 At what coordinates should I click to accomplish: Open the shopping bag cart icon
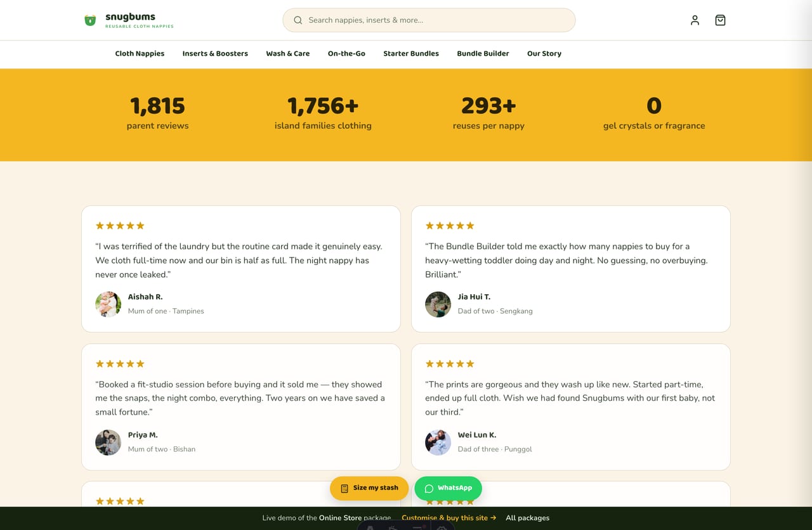(x=720, y=20)
